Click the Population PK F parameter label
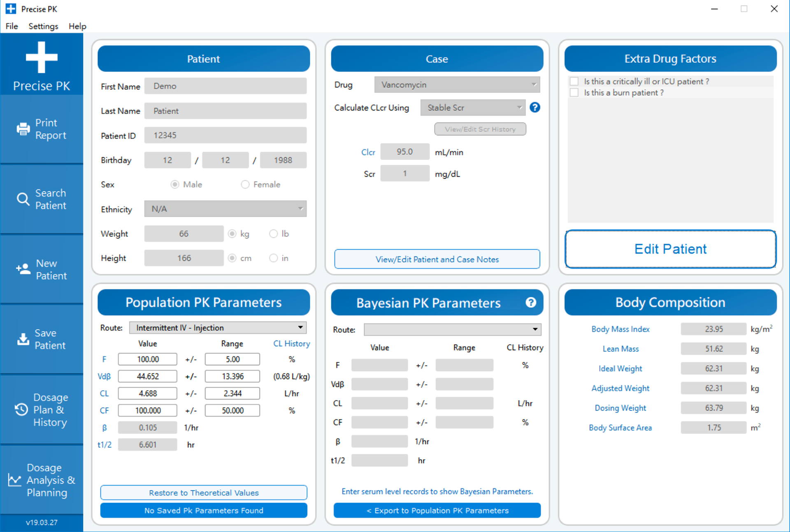 (104, 359)
